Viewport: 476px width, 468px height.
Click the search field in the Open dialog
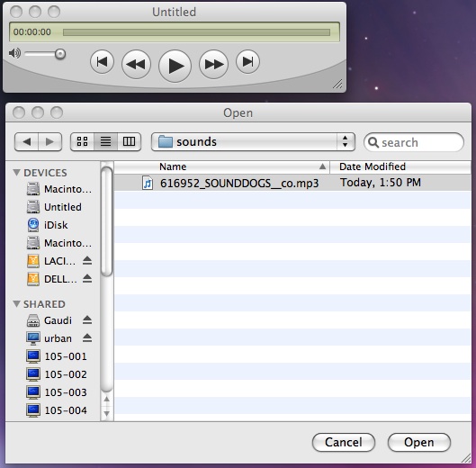pyautogui.click(x=414, y=142)
